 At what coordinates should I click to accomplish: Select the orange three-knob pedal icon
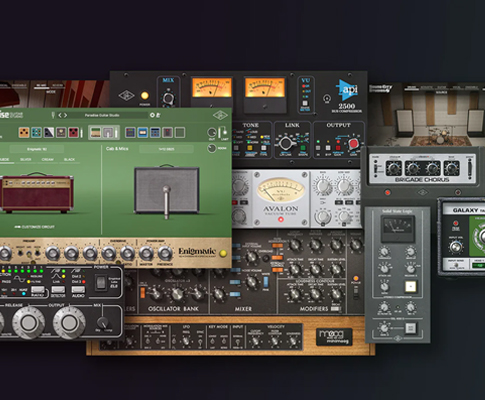coord(24,132)
